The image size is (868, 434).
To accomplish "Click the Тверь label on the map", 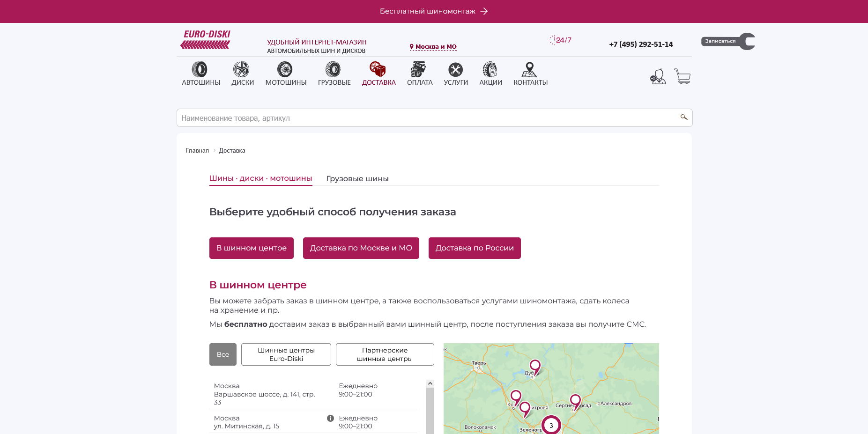I will pyautogui.click(x=479, y=363).
